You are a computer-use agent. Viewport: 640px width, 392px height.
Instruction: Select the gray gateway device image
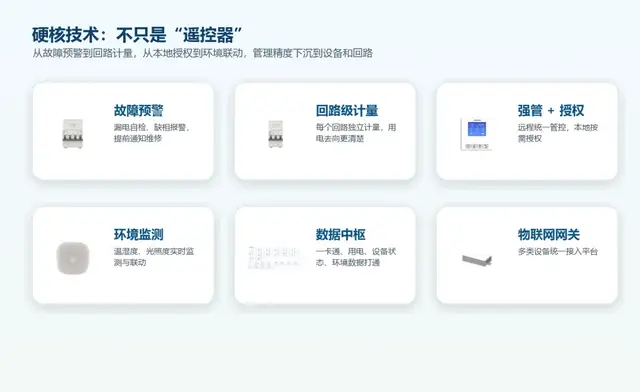477,260
